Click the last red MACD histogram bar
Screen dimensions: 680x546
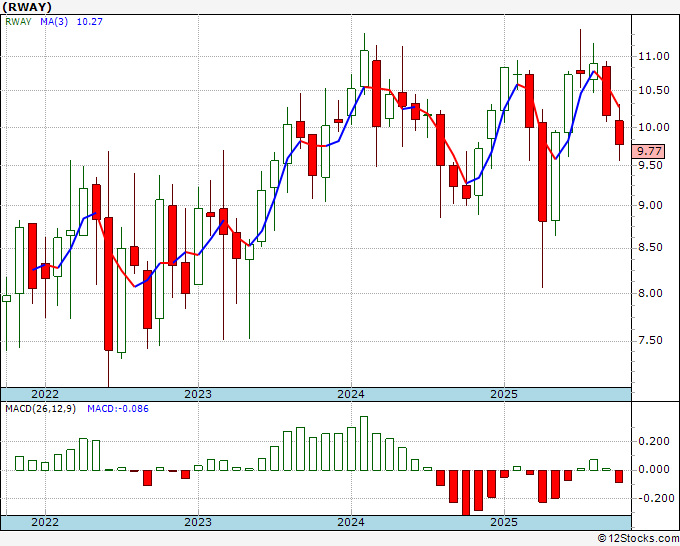tap(619, 476)
